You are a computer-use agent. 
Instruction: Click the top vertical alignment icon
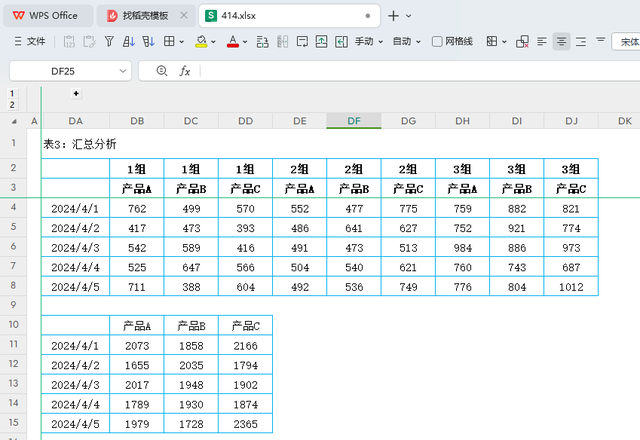600,40
